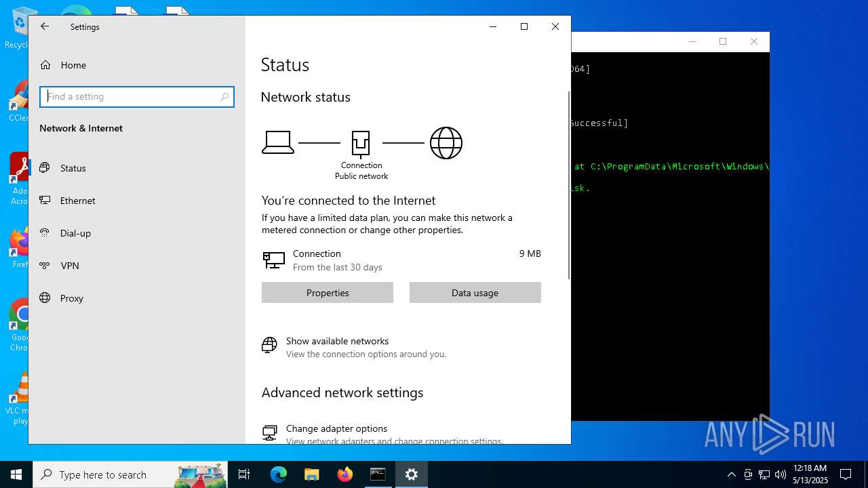Close the Command Prompt window
The height and width of the screenshot is (488, 868).
754,41
